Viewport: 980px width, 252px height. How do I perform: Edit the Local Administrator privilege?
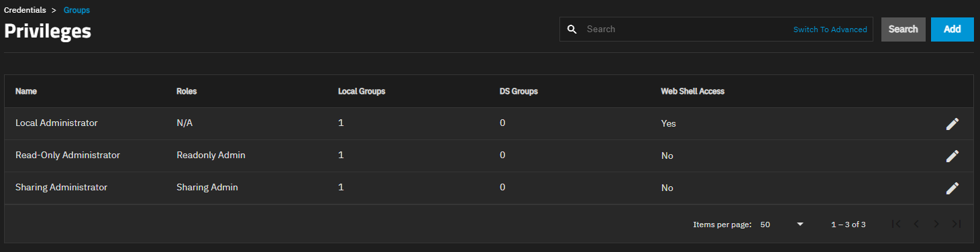pyautogui.click(x=952, y=124)
